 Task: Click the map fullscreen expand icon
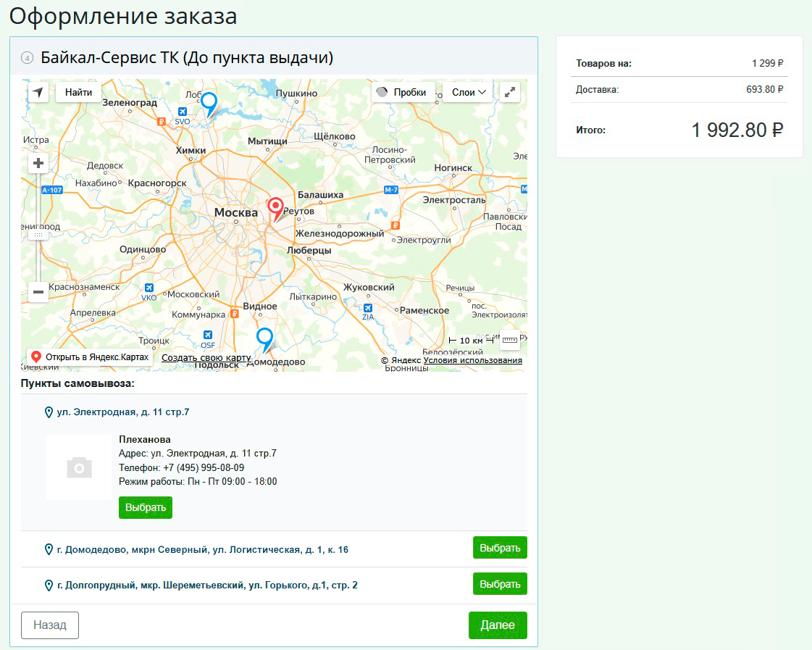click(x=510, y=92)
